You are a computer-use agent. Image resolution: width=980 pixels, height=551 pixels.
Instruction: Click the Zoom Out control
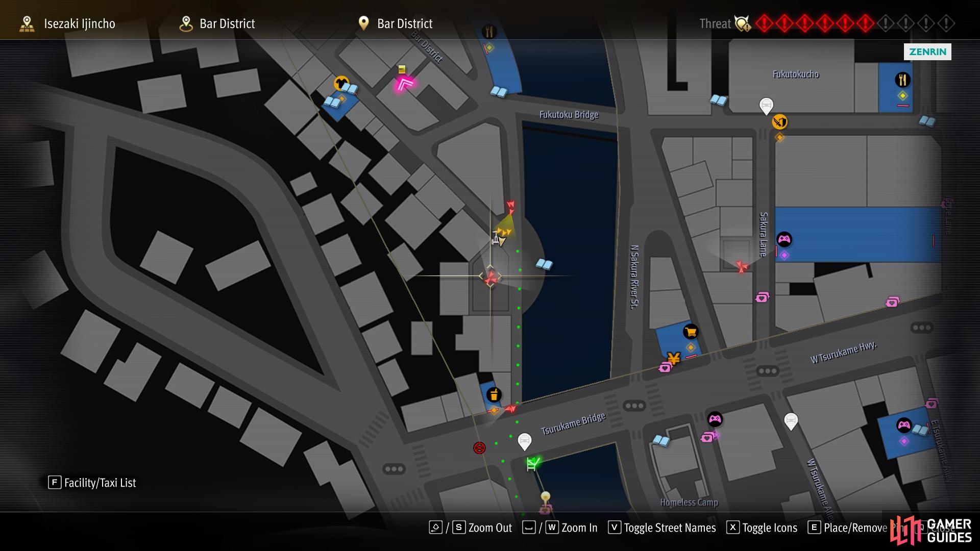471,528
